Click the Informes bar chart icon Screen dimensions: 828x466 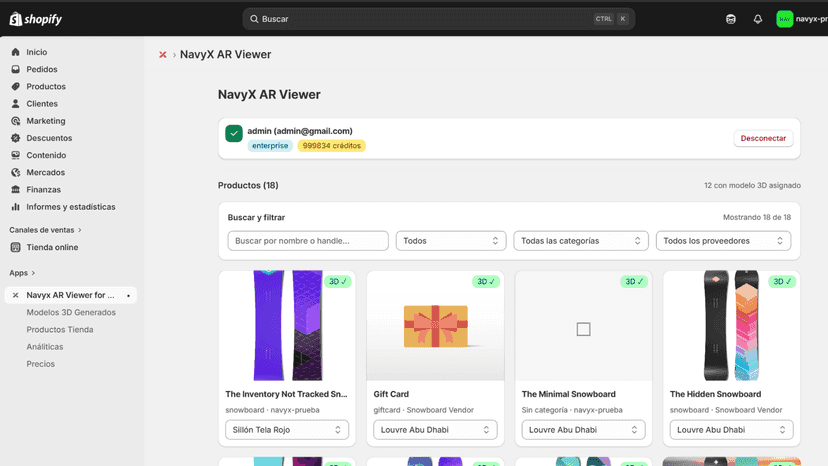[x=15, y=207]
